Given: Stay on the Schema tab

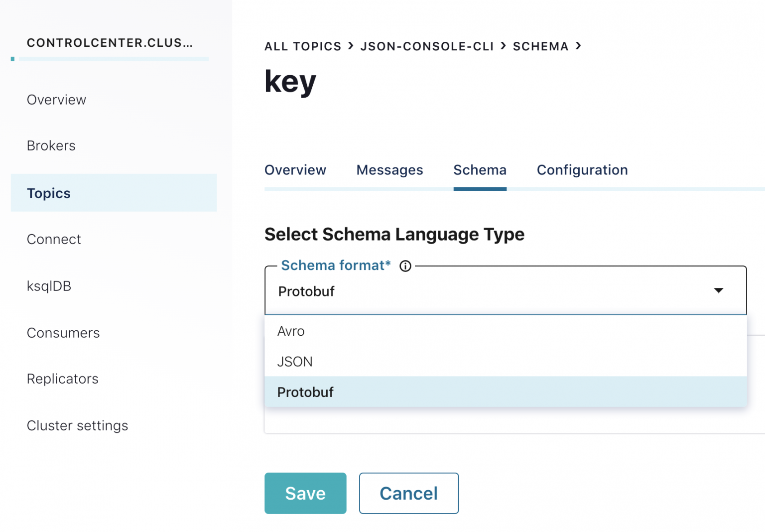Looking at the screenshot, I should [480, 170].
